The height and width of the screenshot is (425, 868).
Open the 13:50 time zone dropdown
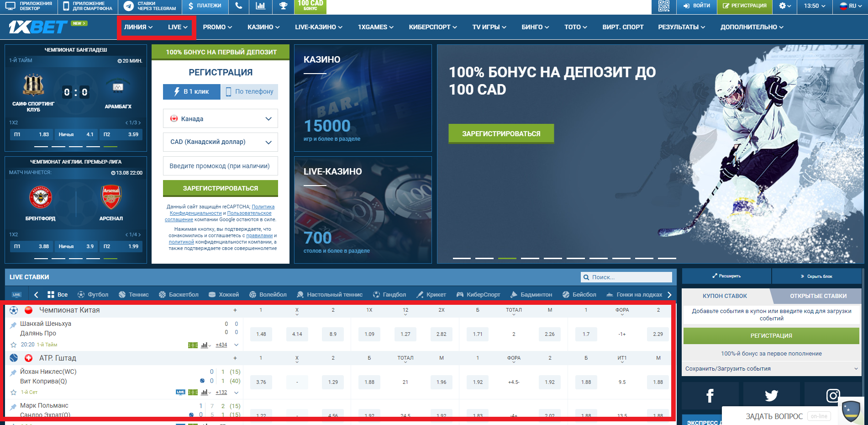pos(815,6)
